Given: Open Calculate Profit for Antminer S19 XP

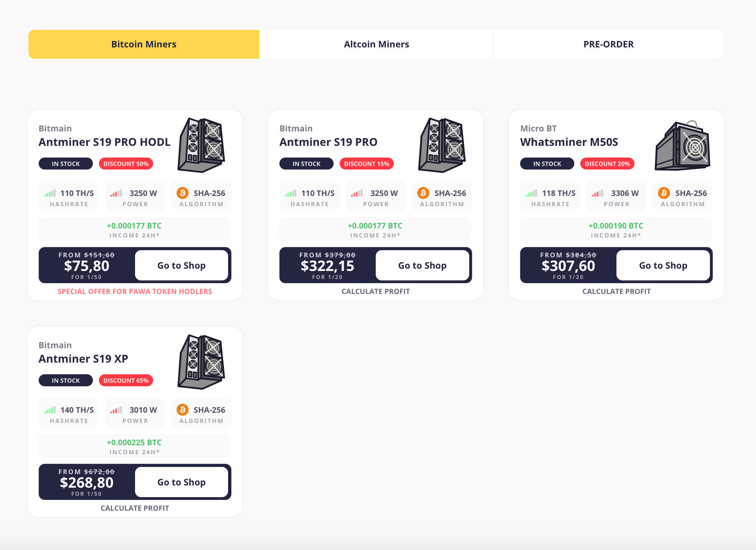Looking at the screenshot, I should (135, 508).
